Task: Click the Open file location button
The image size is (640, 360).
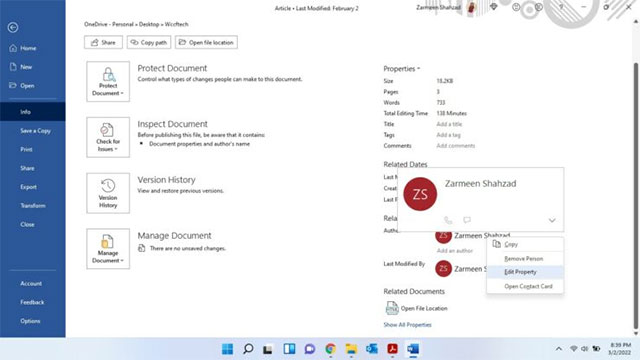Action: point(207,42)
